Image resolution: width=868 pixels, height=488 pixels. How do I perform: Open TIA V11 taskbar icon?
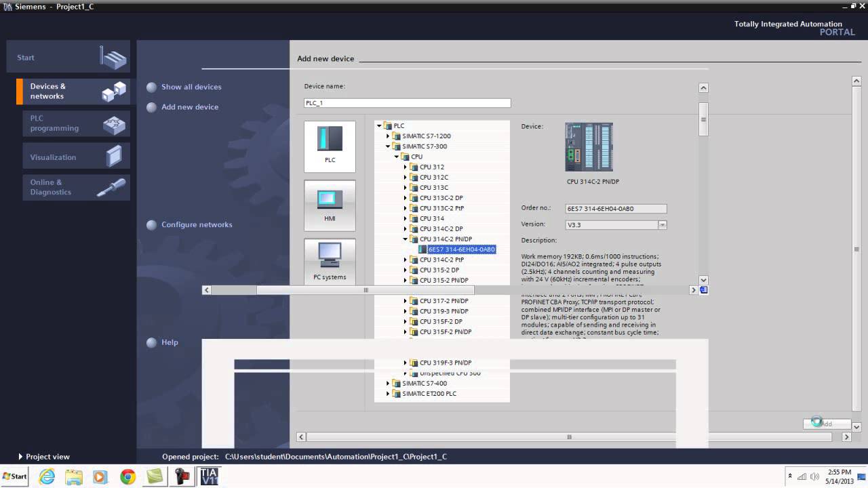point(209,476)
